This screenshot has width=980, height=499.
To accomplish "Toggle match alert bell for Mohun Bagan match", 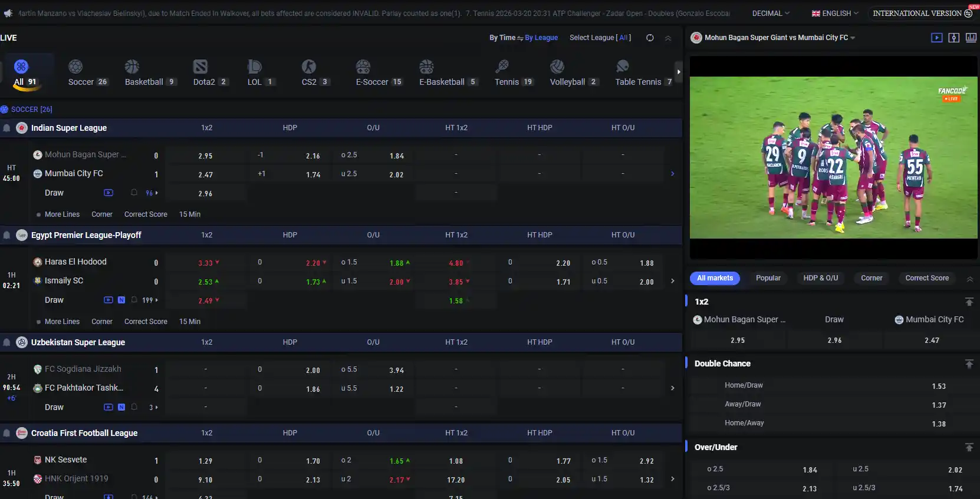I will coord(134,193).
